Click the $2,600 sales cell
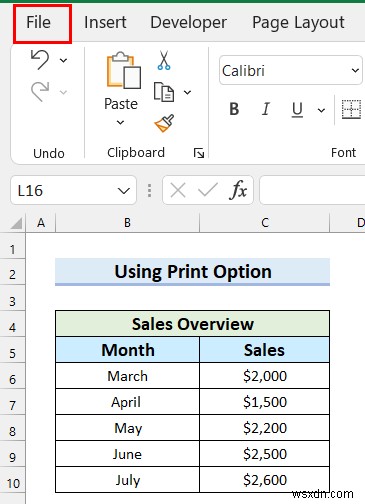The image size is (365, 504). [x=265, y=480]
